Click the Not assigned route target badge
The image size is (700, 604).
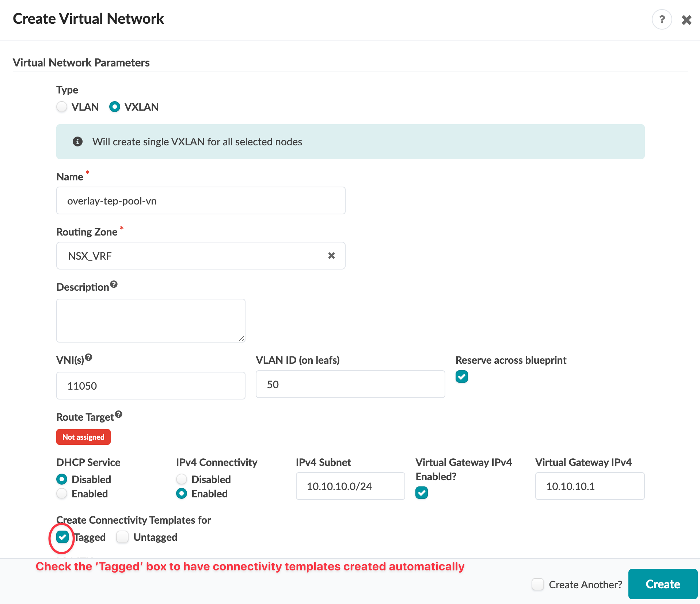(83, 437)
